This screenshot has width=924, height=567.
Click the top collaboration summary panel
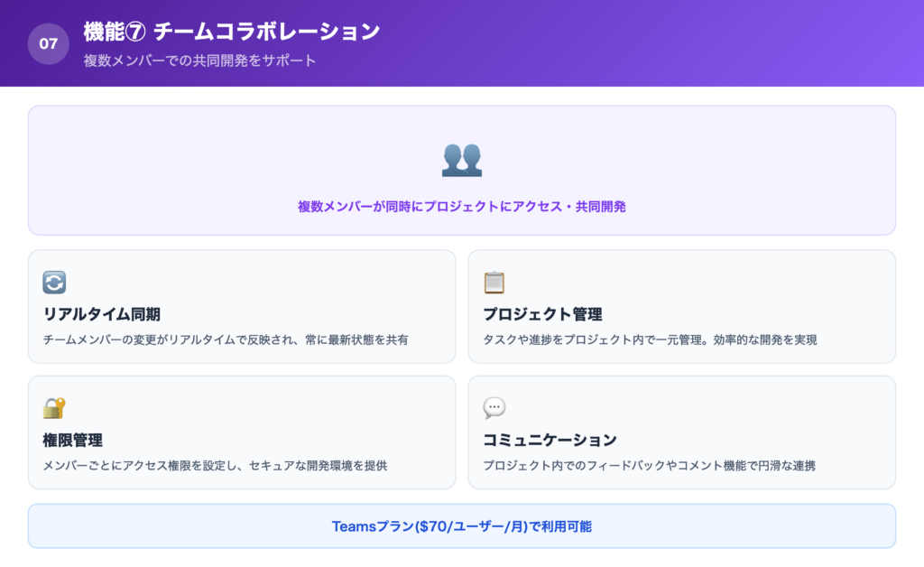pyautogui.click(x=462, y=170)
